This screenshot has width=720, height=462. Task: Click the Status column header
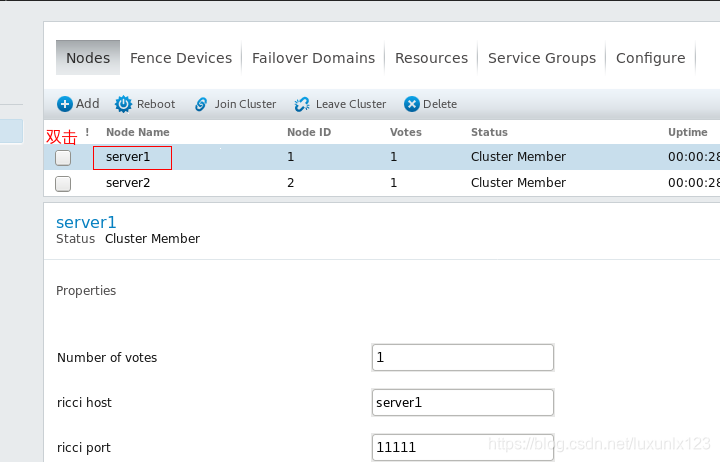pyautogui.click(x=489, y=132)
